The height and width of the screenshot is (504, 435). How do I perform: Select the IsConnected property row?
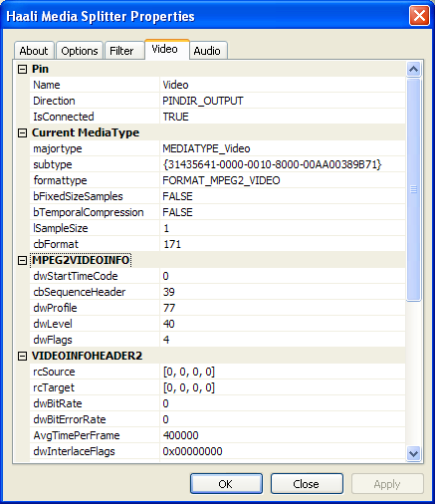click(217, 117)
